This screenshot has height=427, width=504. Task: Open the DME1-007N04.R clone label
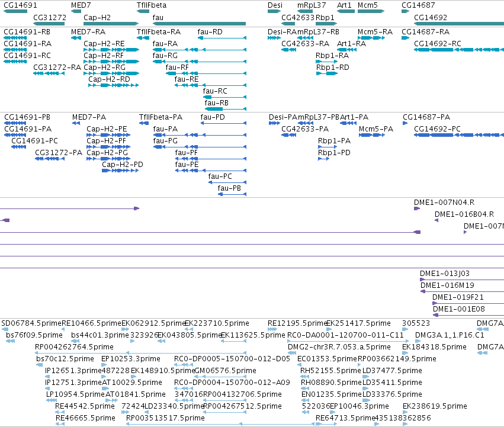pos(444,203)
